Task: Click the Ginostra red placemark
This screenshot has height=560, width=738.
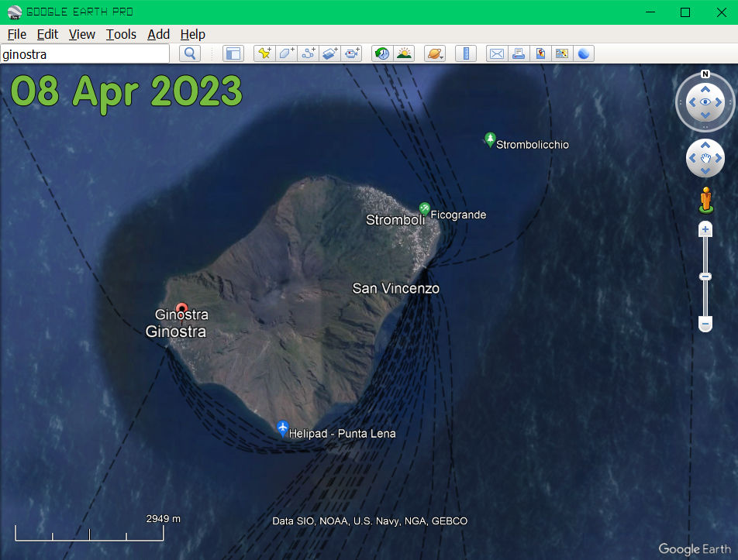Action: (181, 307)
